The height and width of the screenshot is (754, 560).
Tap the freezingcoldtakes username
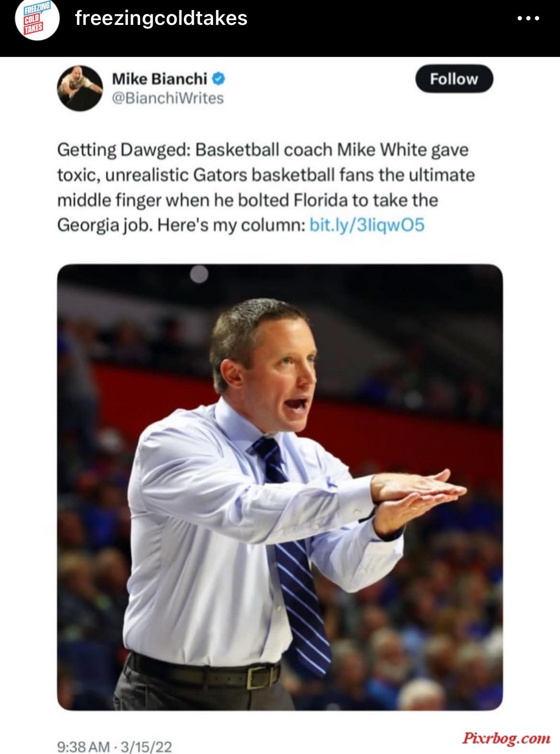(161, 19)
